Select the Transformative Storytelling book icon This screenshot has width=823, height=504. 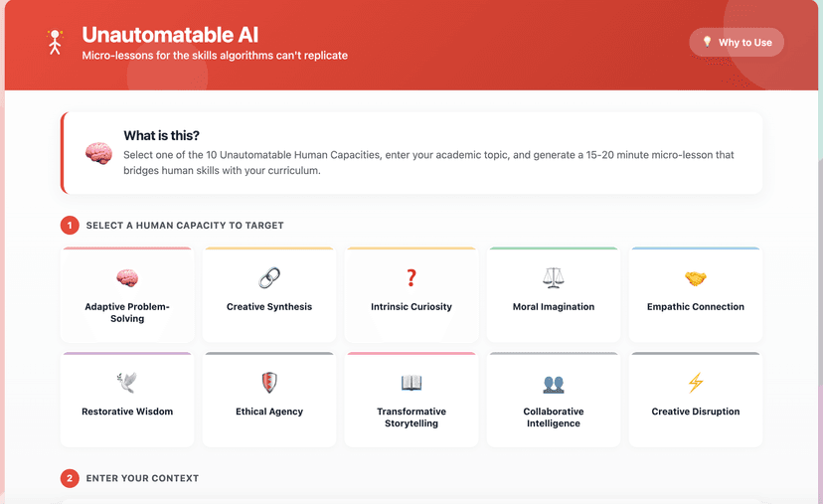(411, 383)
